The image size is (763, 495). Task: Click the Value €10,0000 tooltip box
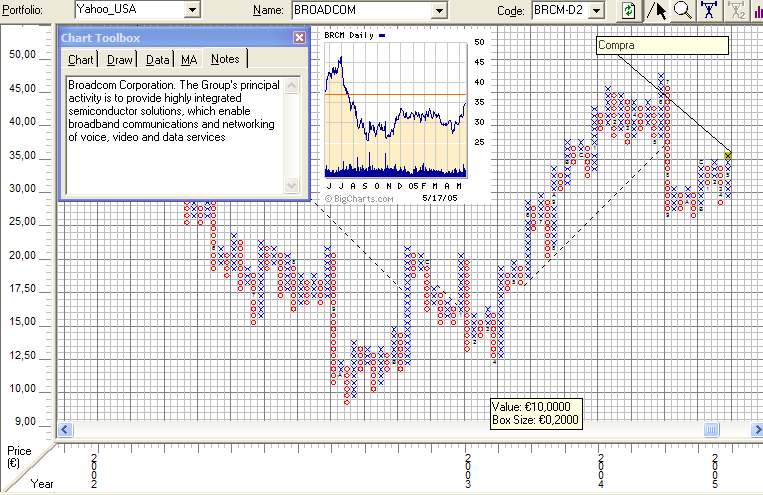[x=536, y=414]
